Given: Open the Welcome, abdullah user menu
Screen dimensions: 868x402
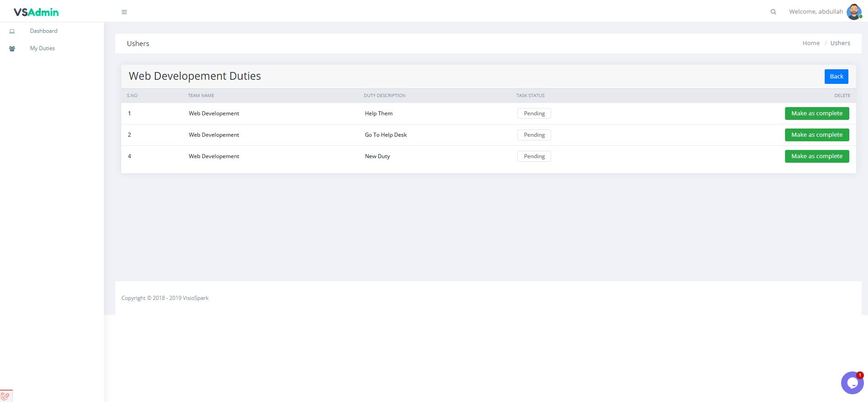Looking at the screenshot, I should (816, 12).
